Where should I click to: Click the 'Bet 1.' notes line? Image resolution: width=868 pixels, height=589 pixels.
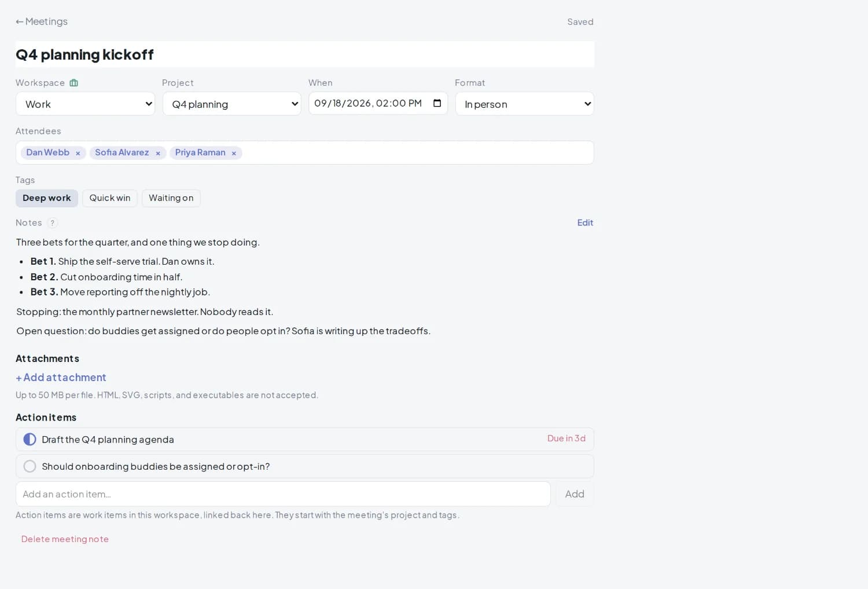click(122, 261)
